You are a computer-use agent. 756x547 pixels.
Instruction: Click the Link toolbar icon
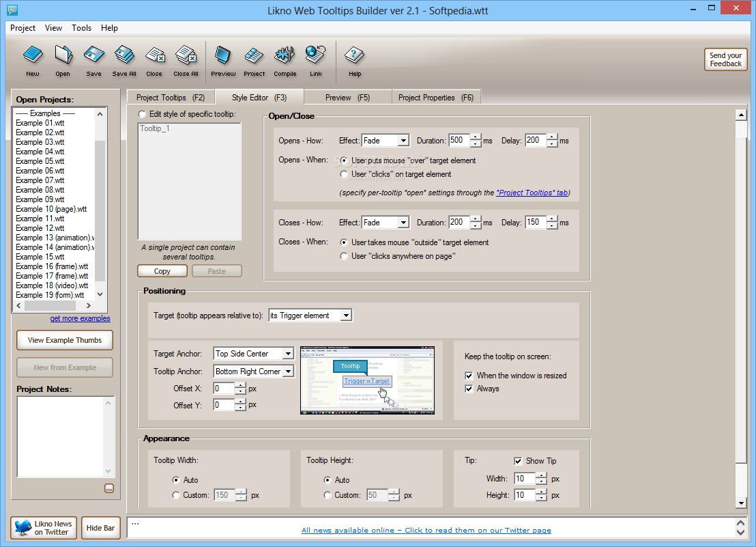point(316,61)
